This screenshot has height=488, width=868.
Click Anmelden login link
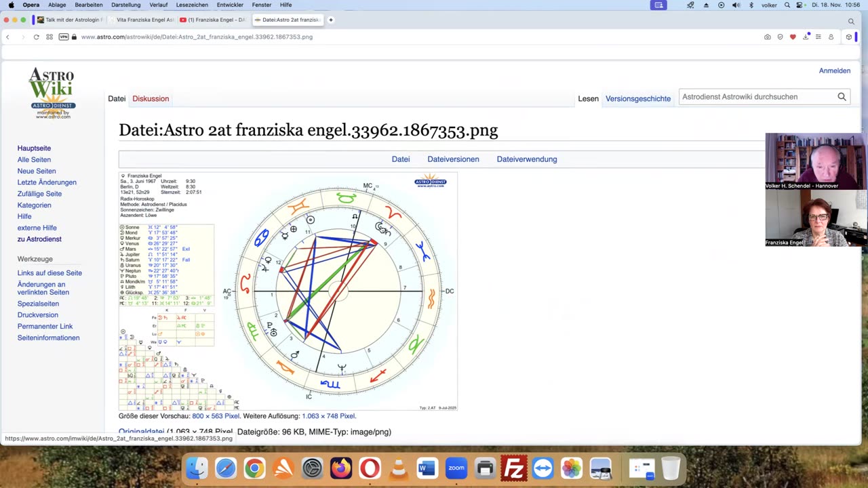[x=835, y=70]
